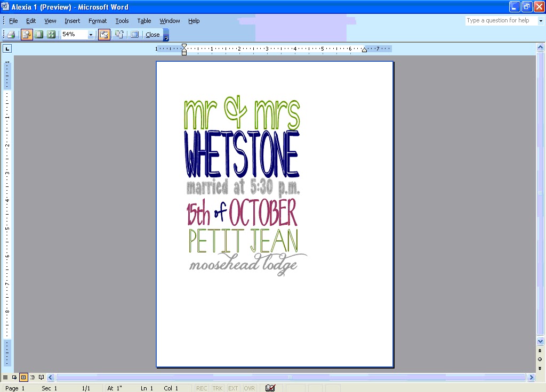Click the spelling and grammar status icon

pyautogui.click(x=270, y=388)
